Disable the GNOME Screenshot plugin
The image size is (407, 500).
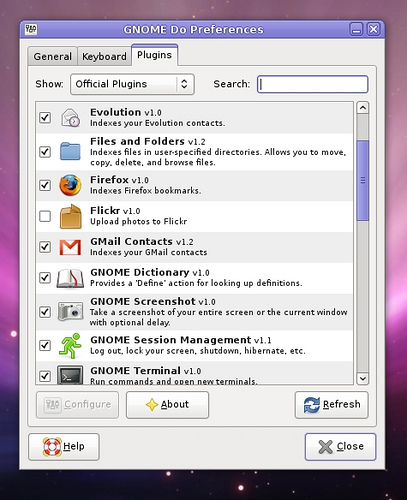point(45,312)
